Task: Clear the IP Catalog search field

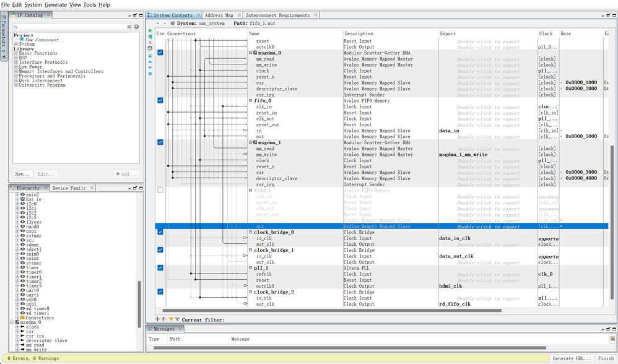Action: (129, 27)
